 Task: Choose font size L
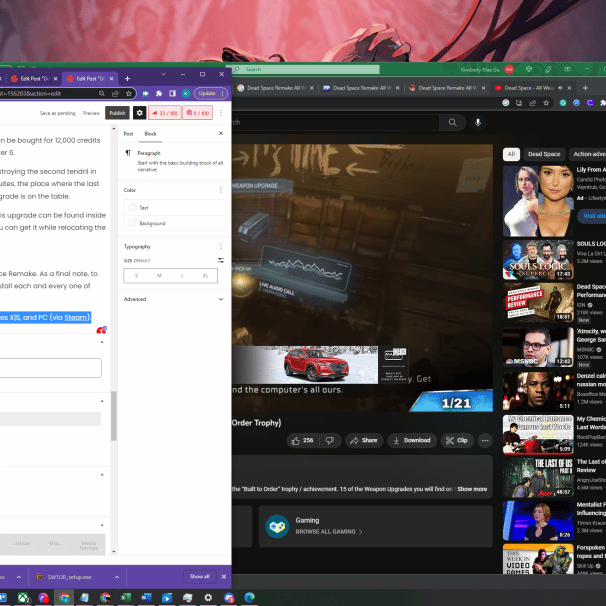tap(182, 276)
